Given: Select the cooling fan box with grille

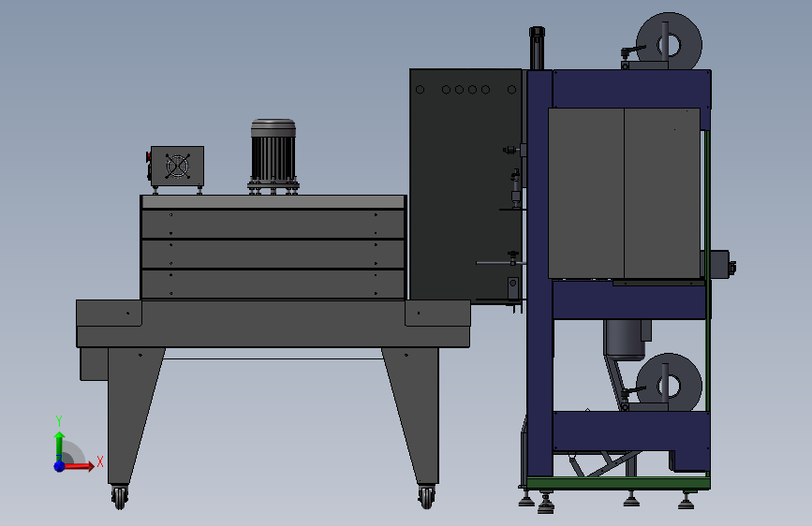Looking at the screenshot, I should click(177, 167).
